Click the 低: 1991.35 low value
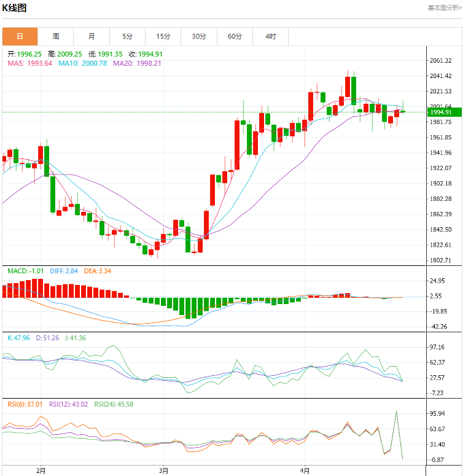 coord(105,54)
